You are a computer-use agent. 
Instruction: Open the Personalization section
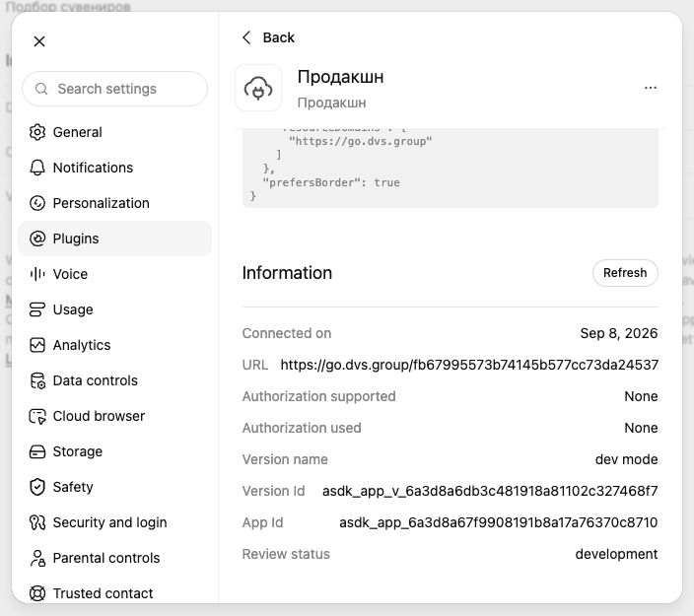tap(114, 203)
